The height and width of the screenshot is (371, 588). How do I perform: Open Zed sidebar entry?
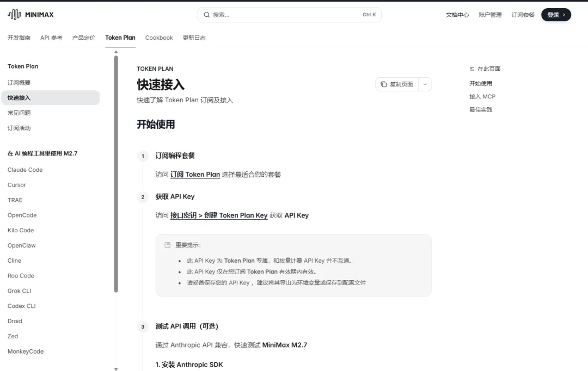[x=13, y=336]
